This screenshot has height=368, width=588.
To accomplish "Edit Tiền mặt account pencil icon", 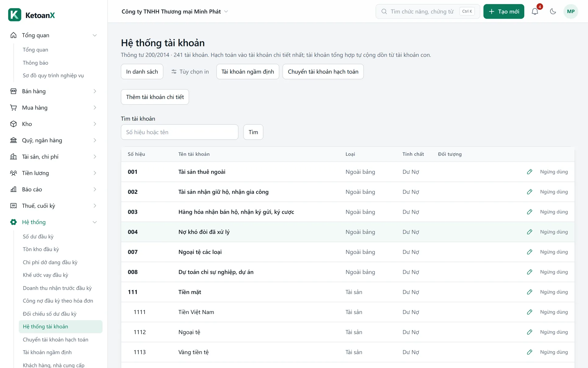I will pos(530,292).
